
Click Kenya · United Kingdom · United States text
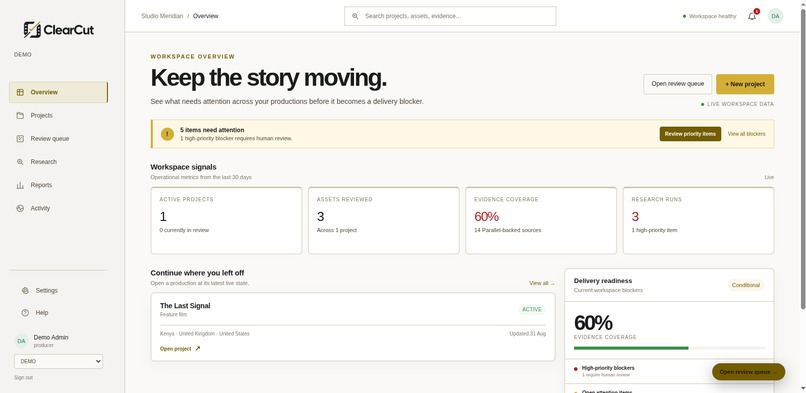click(205, 334)
